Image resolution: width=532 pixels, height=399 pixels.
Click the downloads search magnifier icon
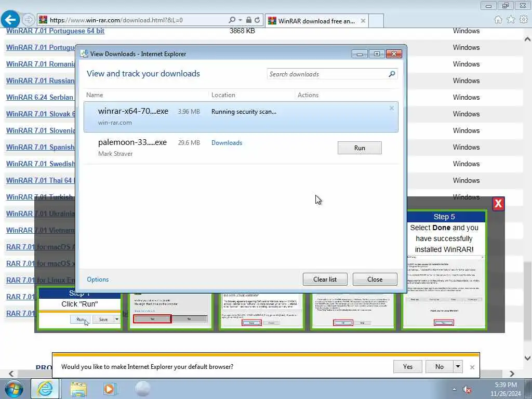pos(392,74)
